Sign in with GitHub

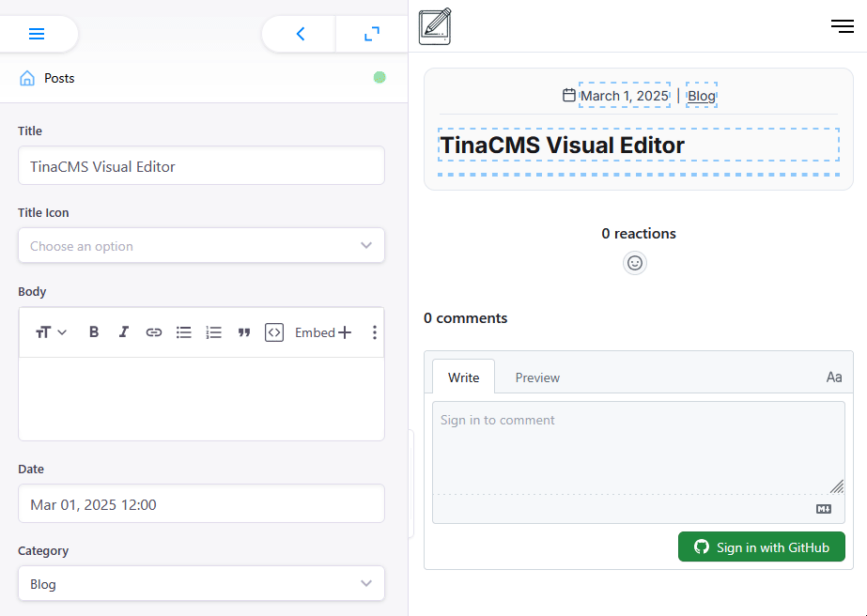762,547
